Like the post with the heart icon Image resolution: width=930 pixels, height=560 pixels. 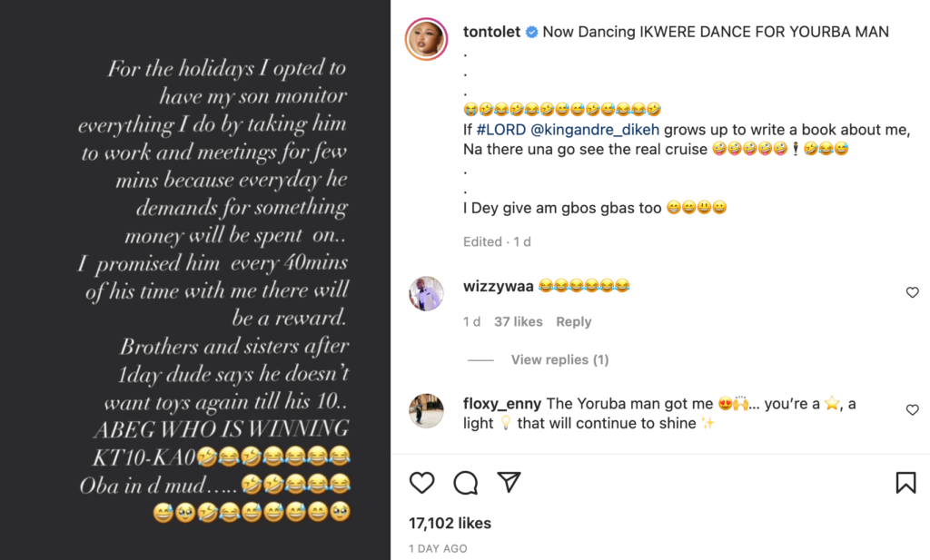click(x=421, y=483)
